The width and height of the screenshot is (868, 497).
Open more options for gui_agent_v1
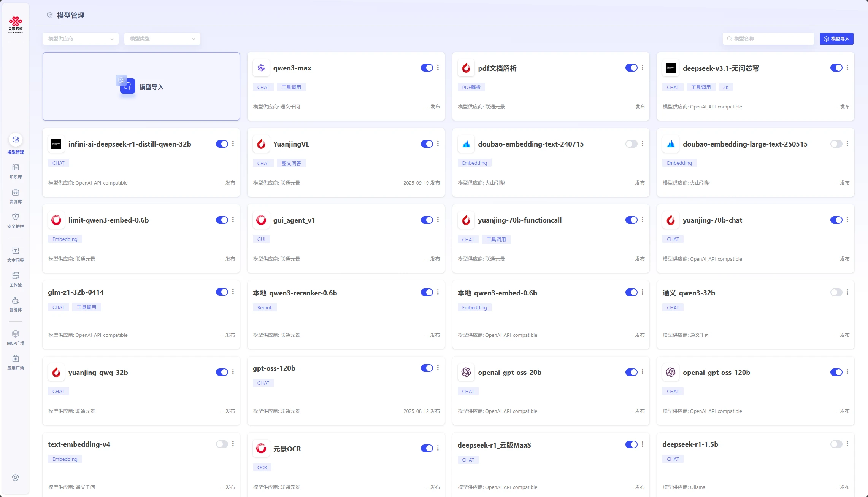click(x=438, y=220)
